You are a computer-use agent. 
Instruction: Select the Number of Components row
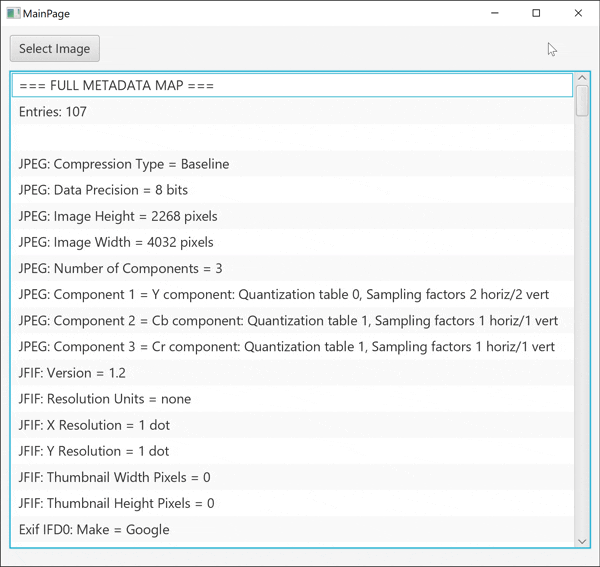pos(292,268)
